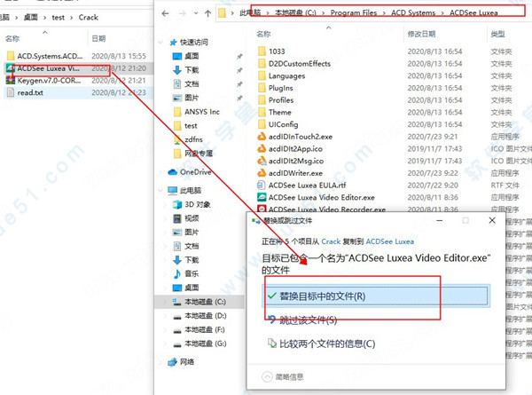
Task: Click the acdIDWriter.exe file icon
Action: (x=262, y=173)
